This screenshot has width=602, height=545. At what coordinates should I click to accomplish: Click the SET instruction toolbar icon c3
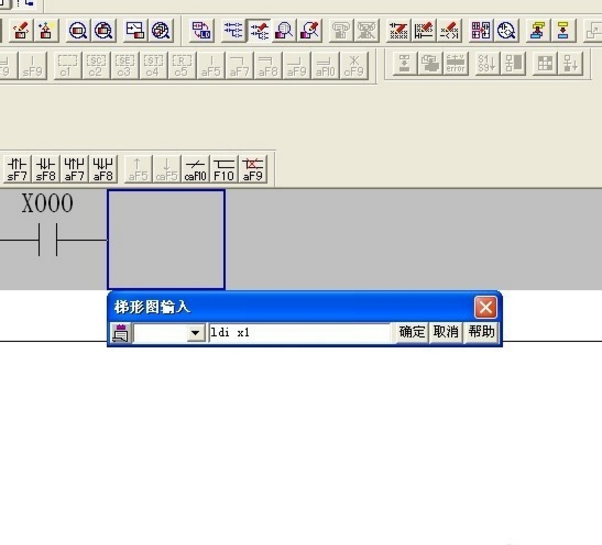click(124, 66)
